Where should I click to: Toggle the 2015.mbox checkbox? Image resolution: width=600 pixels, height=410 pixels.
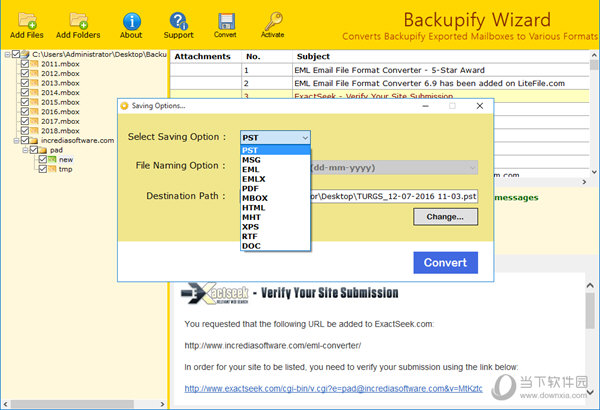tap(25, 102)
